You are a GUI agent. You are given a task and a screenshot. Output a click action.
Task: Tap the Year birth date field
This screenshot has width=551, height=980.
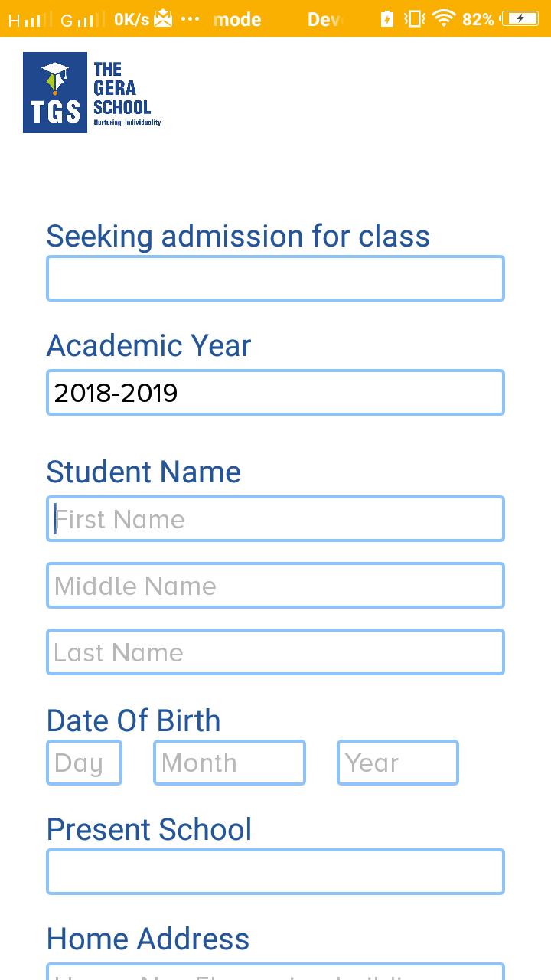point(398,763)
